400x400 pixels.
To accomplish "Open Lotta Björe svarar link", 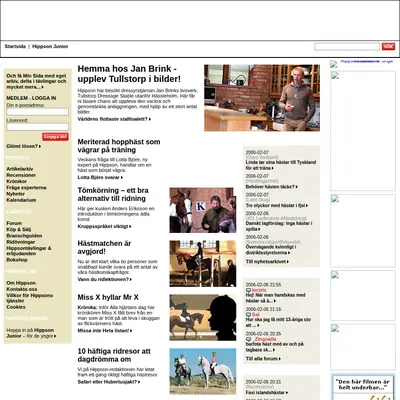I will coord(100,178).
